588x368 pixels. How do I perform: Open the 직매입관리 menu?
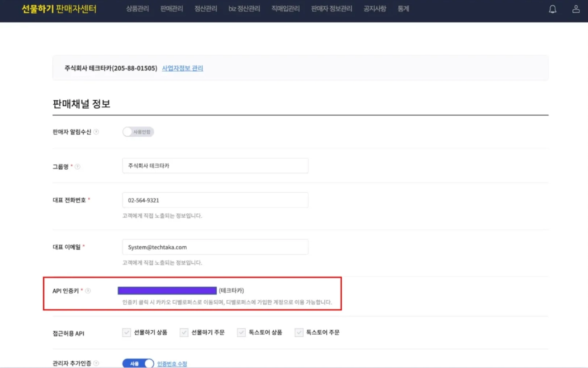285,9
